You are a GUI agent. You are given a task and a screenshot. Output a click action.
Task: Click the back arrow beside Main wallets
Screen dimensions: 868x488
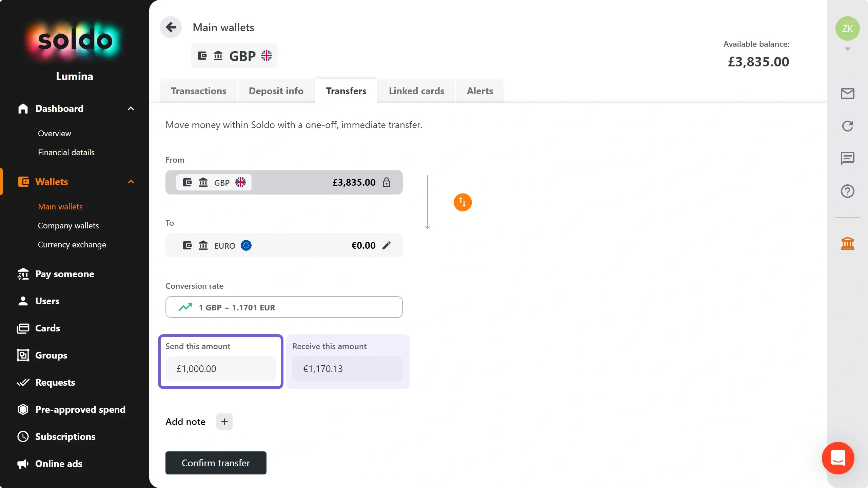point(171,27)
